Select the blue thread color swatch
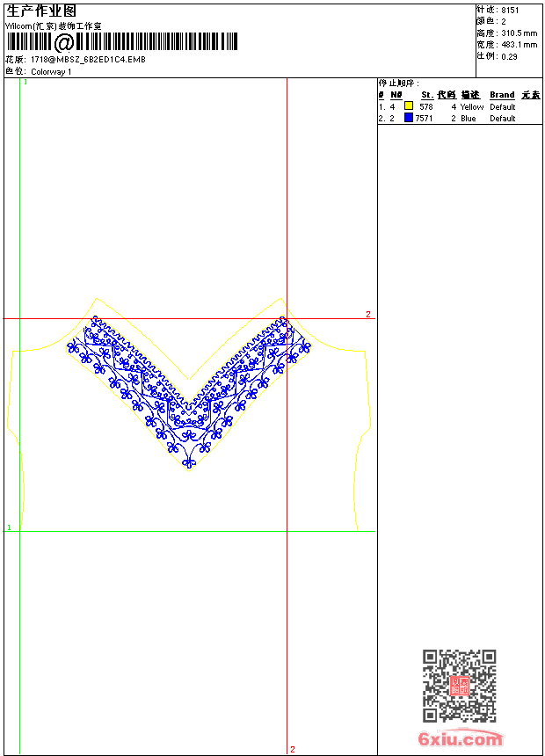 pyautogui.click(x=409, y=118)
